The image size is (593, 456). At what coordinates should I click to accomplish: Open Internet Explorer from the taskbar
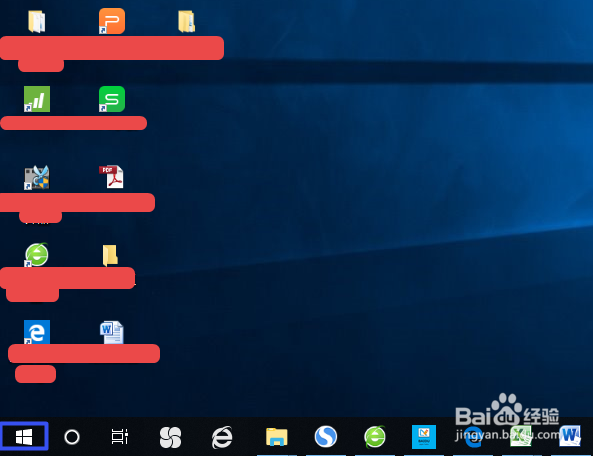click(222, 437)
